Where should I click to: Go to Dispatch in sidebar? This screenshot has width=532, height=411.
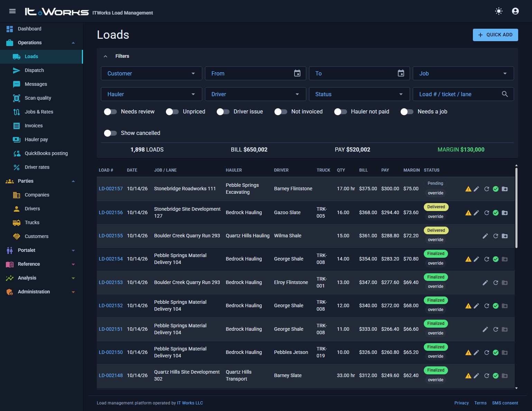point(41,70)
